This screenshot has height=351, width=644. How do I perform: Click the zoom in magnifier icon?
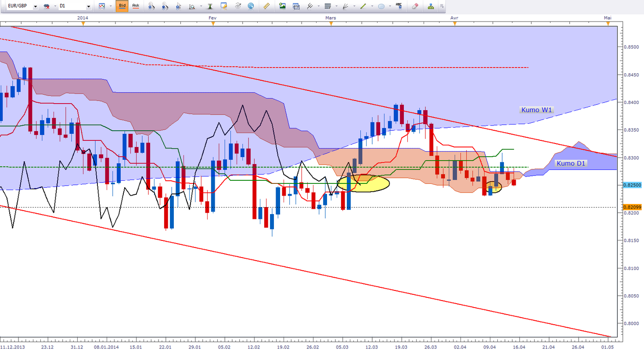[151, 7]
